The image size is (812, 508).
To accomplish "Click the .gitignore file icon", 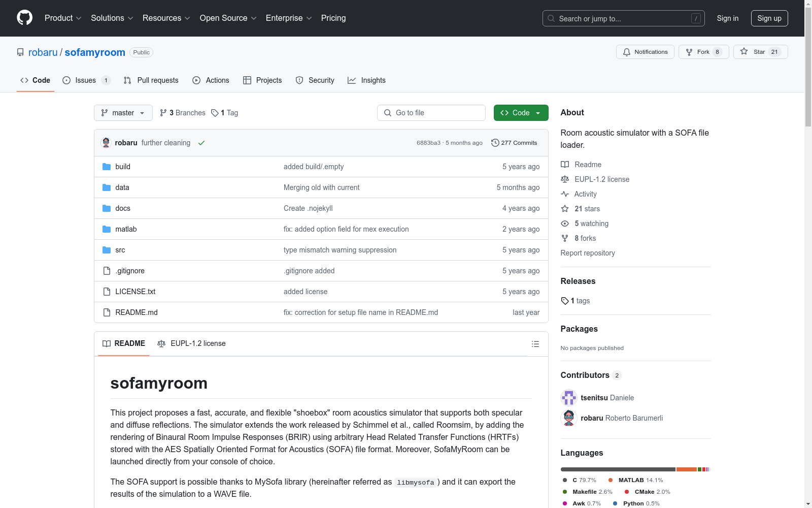I will pos(107,271).
